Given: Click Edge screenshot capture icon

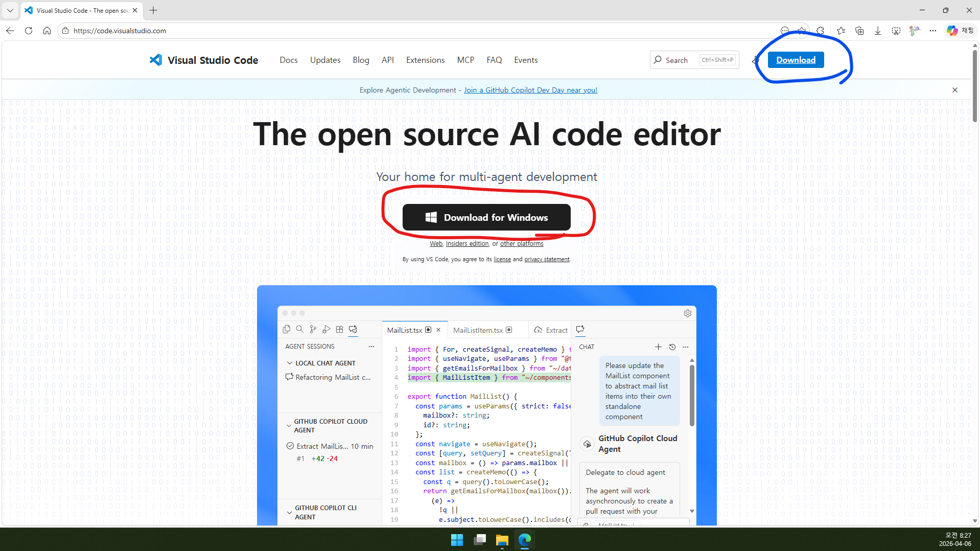Looking at the screenshot, I should [x=896, y=31].
